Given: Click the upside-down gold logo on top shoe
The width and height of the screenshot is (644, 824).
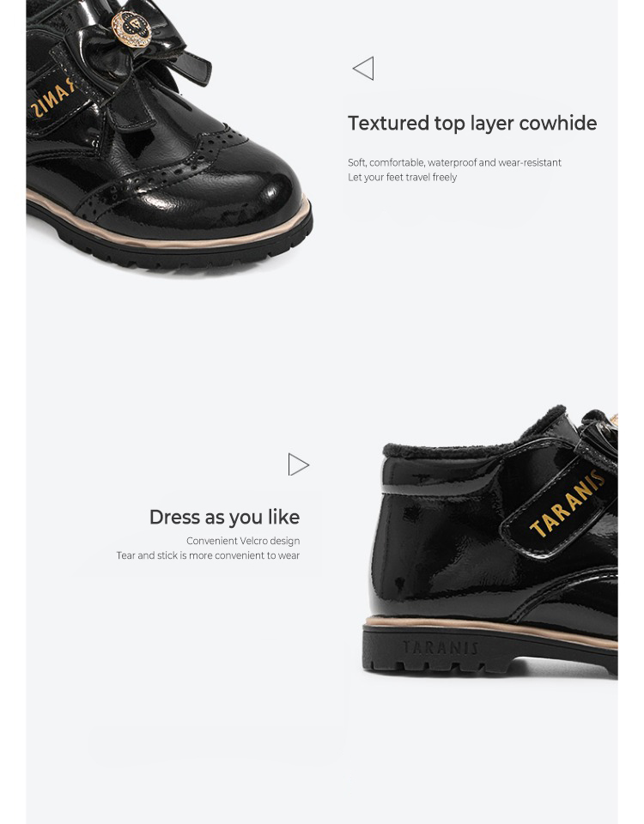Looking at the screenshot, I should click(x=52, y=98).
